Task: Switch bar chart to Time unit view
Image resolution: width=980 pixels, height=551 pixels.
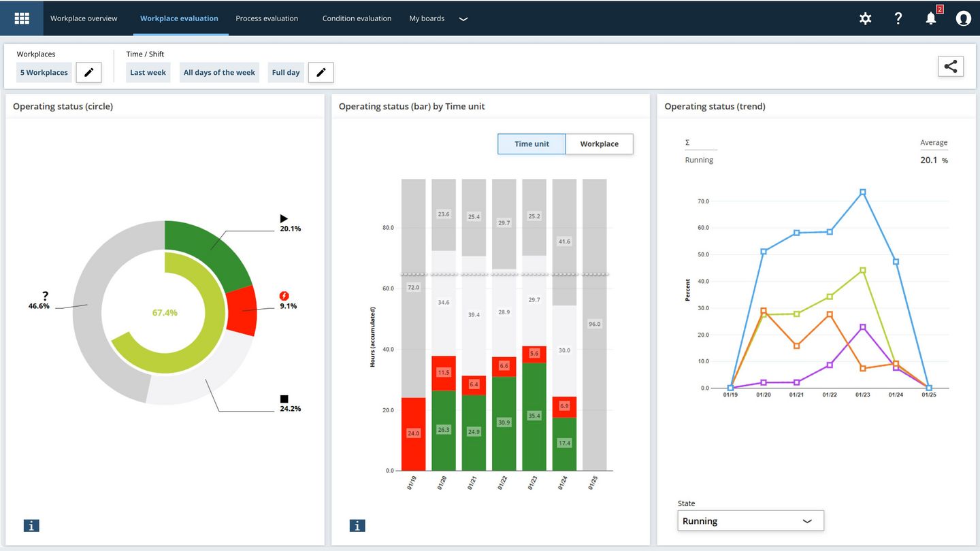Action: point(532,144)
